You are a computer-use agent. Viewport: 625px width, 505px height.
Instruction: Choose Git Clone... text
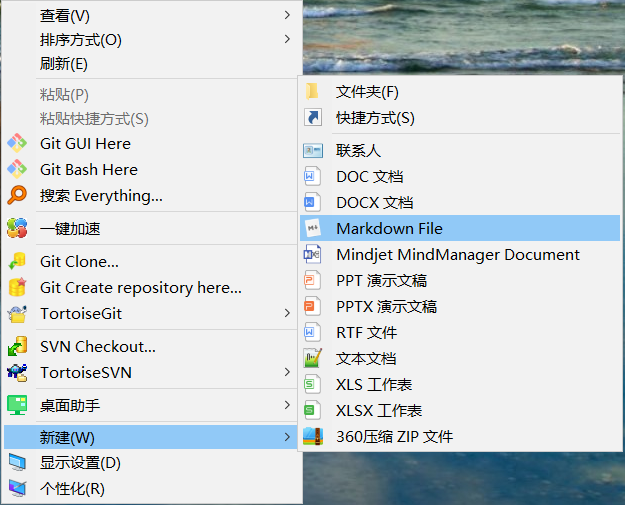pos(79,262)
